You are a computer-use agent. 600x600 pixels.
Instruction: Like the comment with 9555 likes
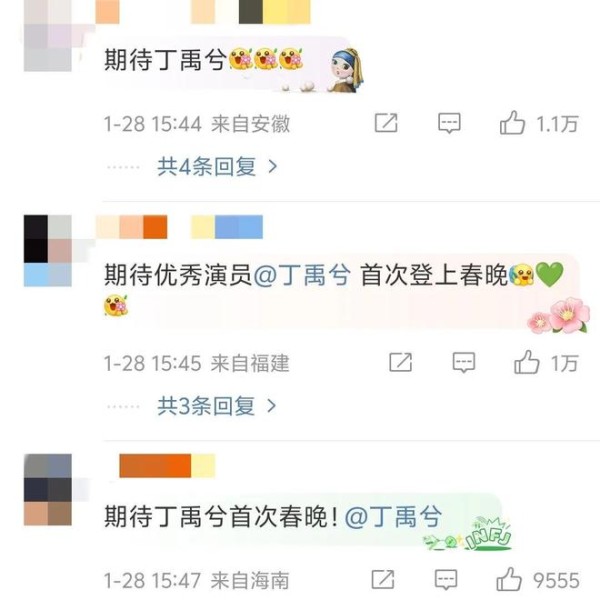click(x=509, y=579)
